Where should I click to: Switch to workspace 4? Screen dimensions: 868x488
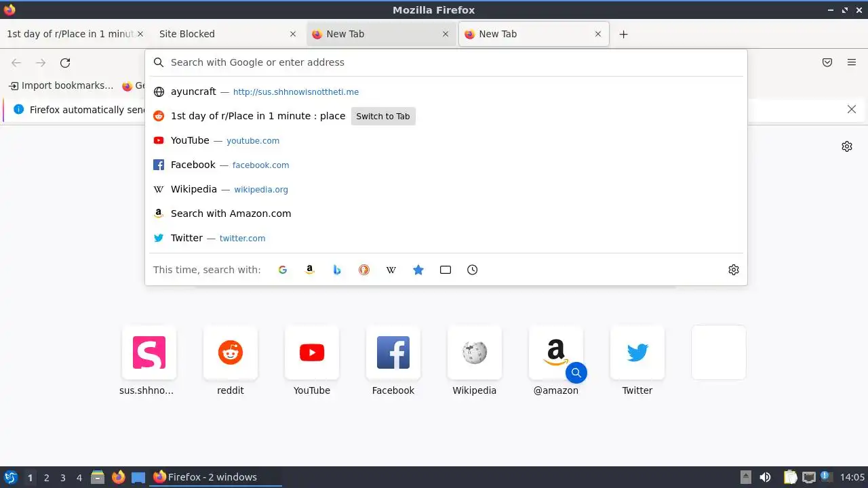click(79, 478)
